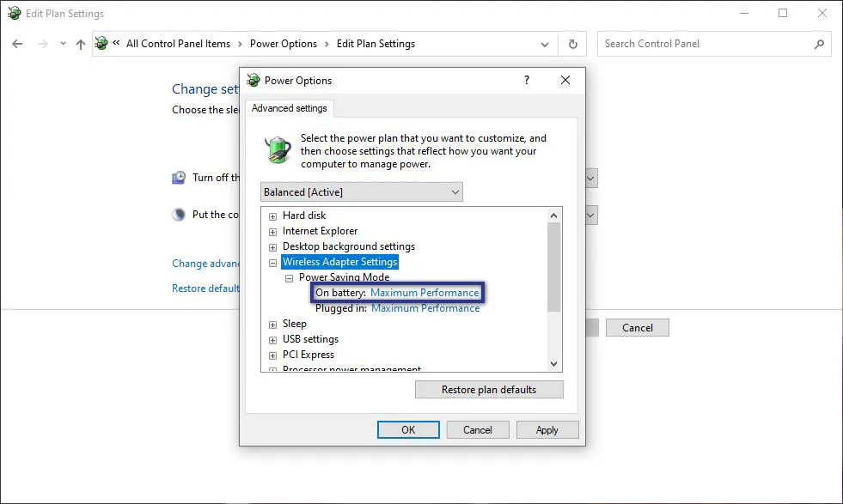This screenshot has height=504, width=843.
Task: Select the Advanced settings tab
Action: [289, 108]
